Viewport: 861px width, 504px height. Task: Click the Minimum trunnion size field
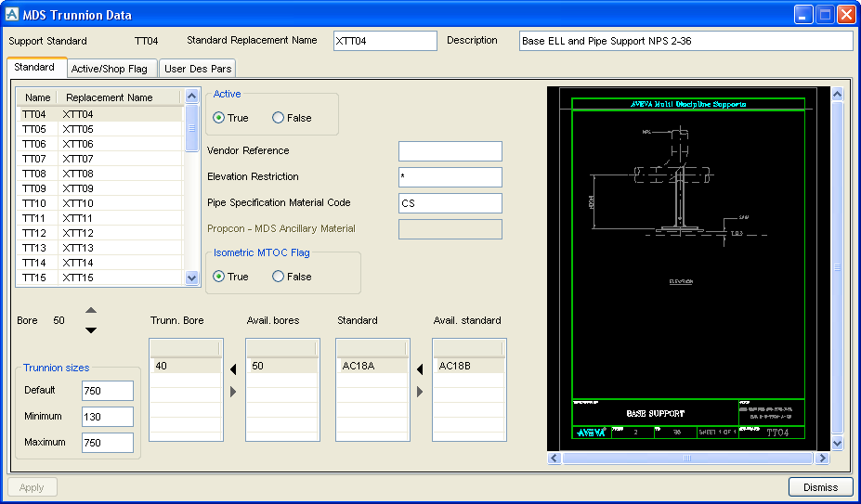coord(108,417)
